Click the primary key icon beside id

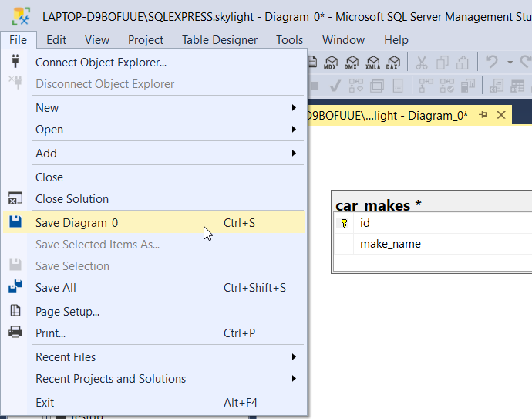(x=344, y=223)
